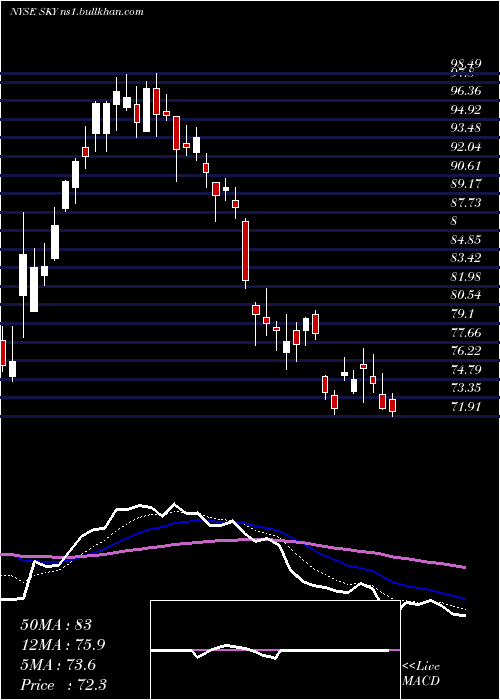500x700 pixels.
Task: Click the 83.42 price axis label
Action: 466,258
